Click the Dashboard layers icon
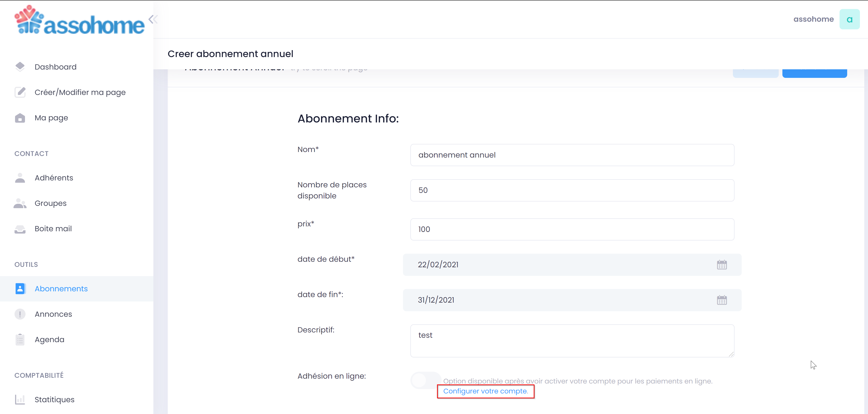 (20, 67)
